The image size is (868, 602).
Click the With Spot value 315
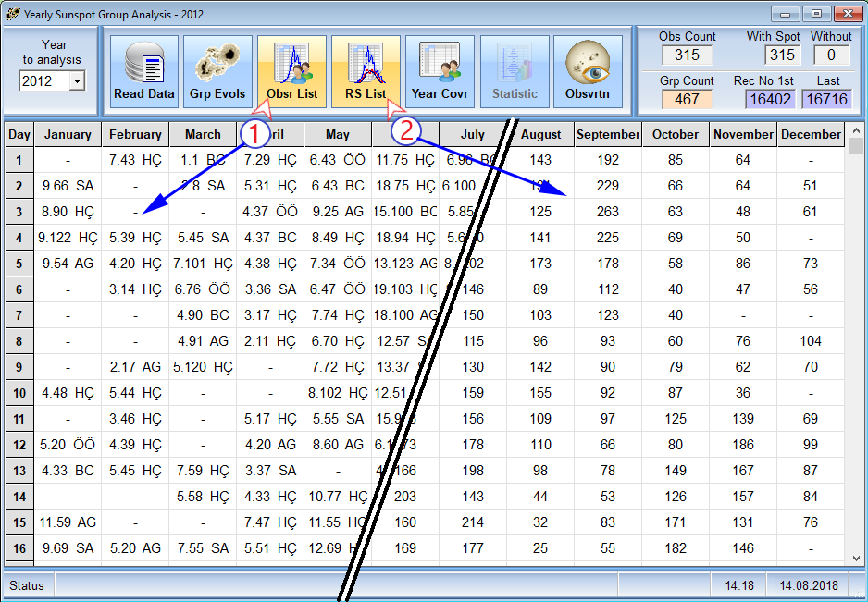point(782,55)
